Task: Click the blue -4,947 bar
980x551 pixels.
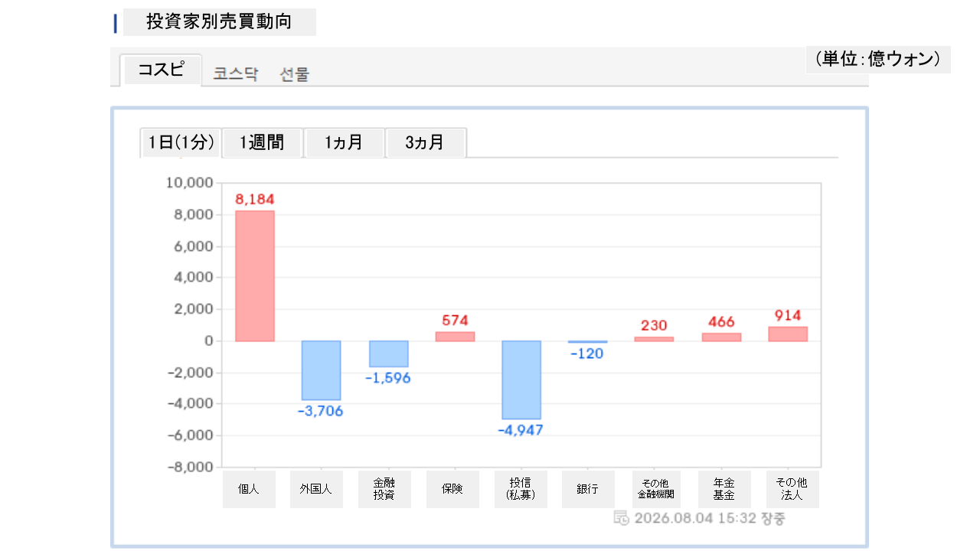Action: [x=521, y=380]
